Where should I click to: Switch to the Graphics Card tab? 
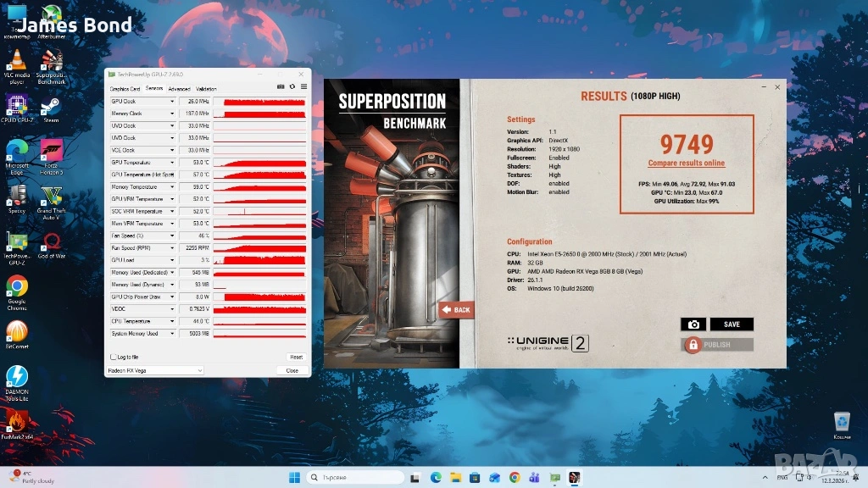point(125,88)
